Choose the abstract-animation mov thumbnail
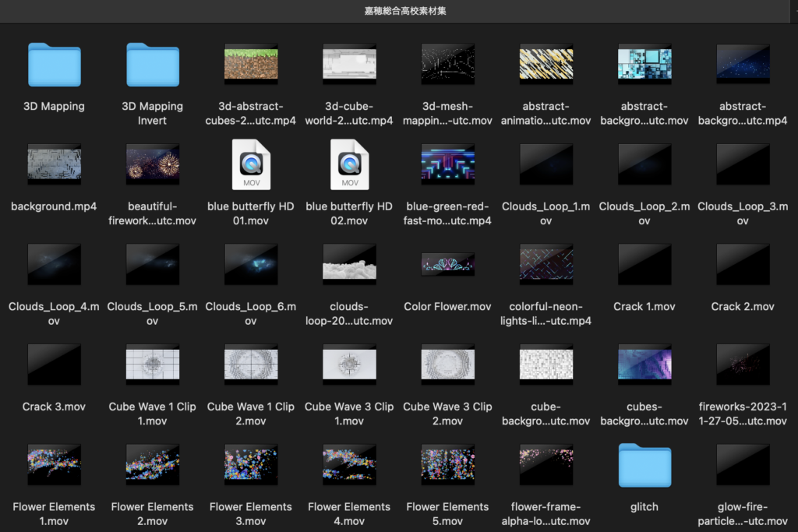Image resolution: width=798 pixels, height=532 pixels. 546,63
